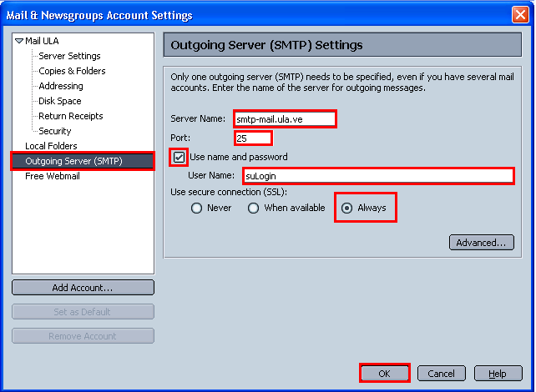Choose When available SSL option

[253, 208]
